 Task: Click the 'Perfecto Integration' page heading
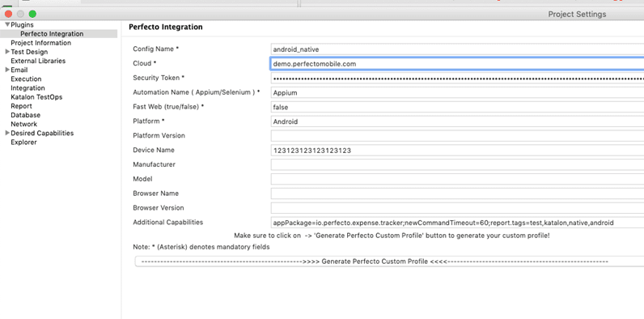pyautogui.click(x=166, y=28)
